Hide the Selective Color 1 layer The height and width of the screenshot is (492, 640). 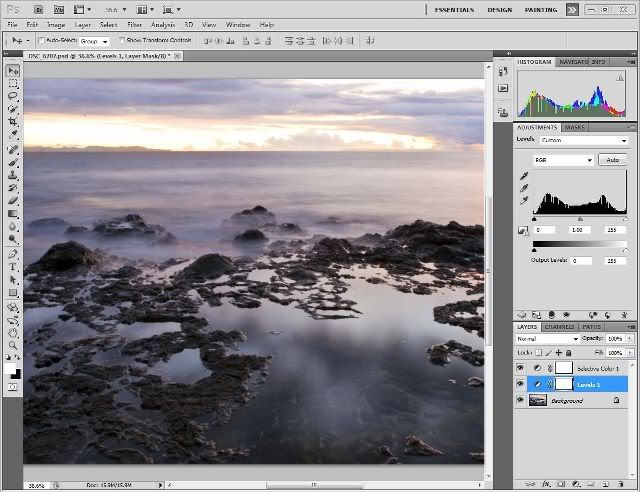click(520, 368)
